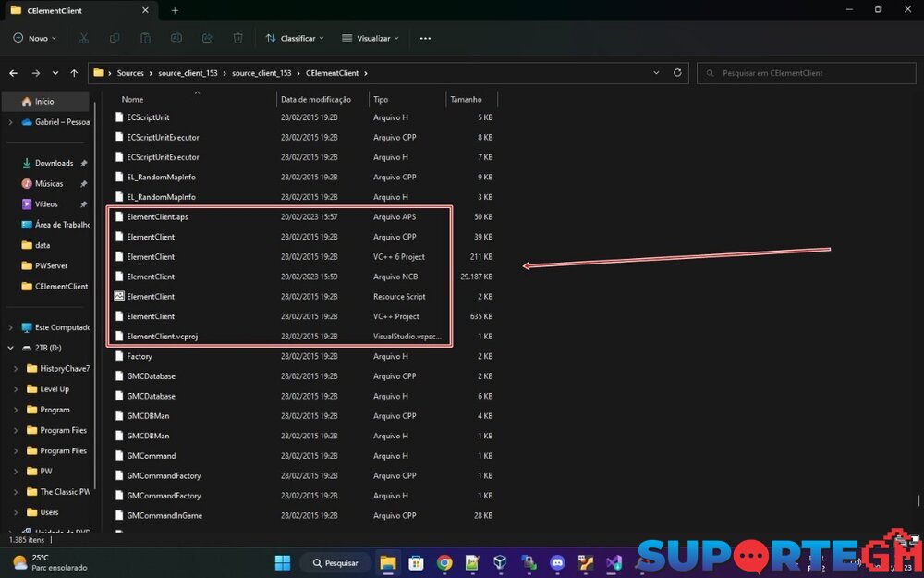Click the Cut scissors icon in toolbar
Viewport: 924px width, 578px height.
(84, 38)
